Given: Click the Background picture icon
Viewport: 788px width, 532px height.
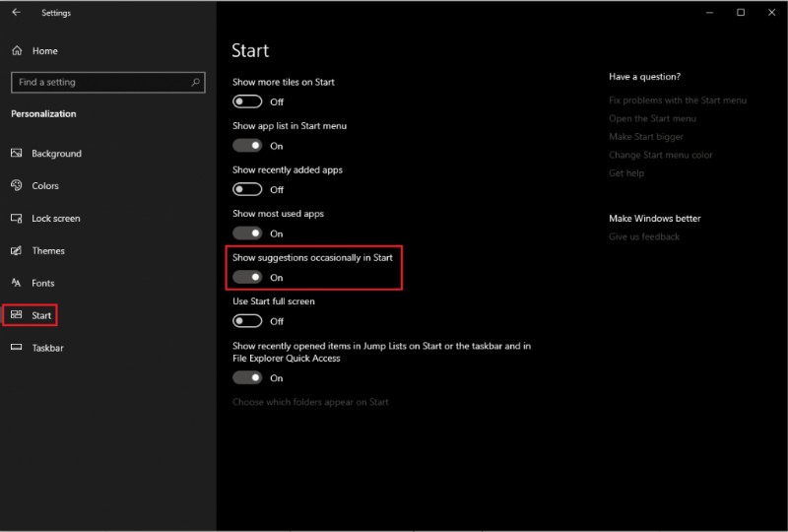Looking at the screenshot, I should coord(17,153).
